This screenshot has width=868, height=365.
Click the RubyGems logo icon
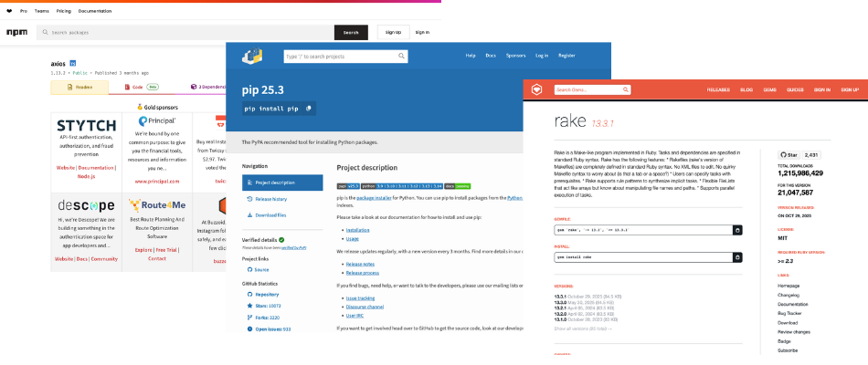click(x=536, y=89)
